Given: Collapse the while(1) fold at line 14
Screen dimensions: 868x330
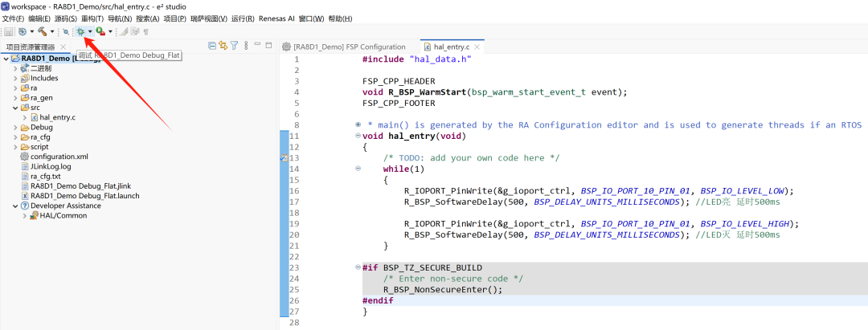Looking at the screenshot, I should (358, 169).
